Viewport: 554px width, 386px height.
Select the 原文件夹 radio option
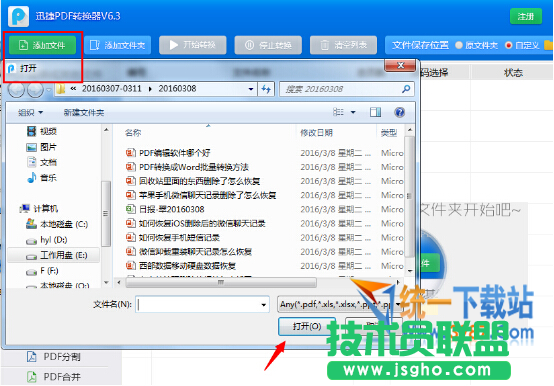tap(477, 45)
